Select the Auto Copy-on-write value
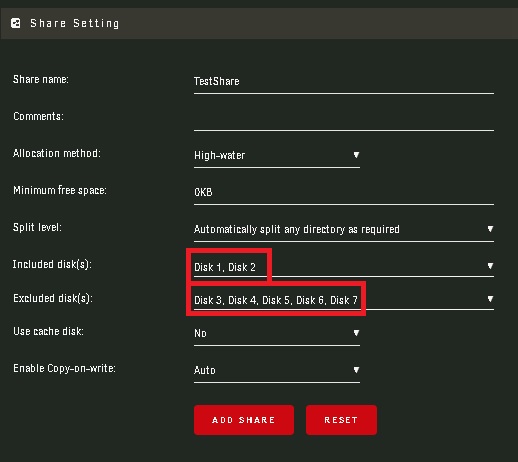This screenshot has height=462, width=518. [x=205, y=370]
